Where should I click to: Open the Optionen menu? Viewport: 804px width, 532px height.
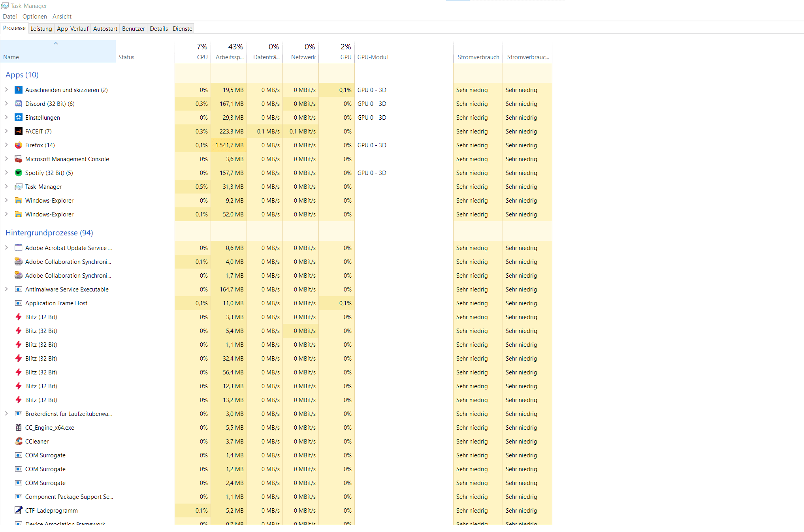[x=35, y=16]
